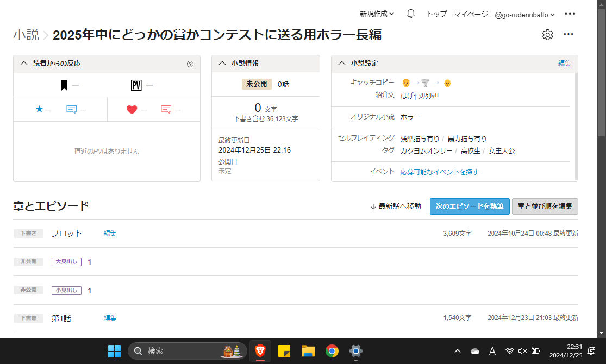Expand the 新規作成 dropdown

coord(377,14)
